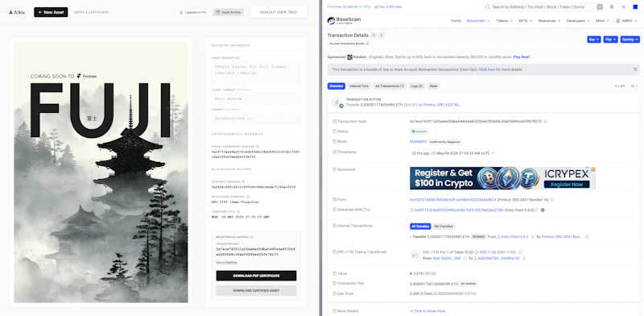644x316 pixels.
Task: Click the Sign Out button
Action: [x=279, y=12]
